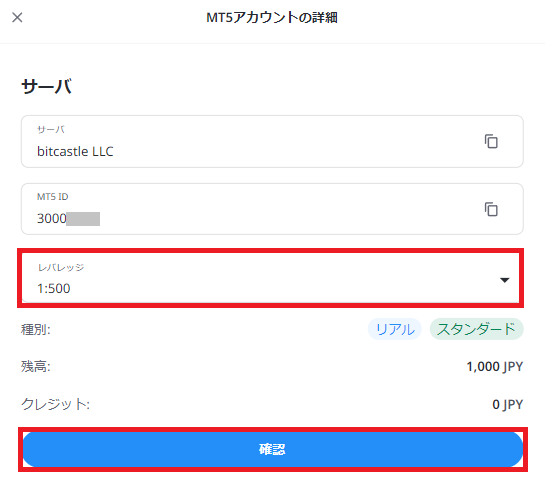
Task: Click the 0 JPY credit value
Action: (507, 404)
